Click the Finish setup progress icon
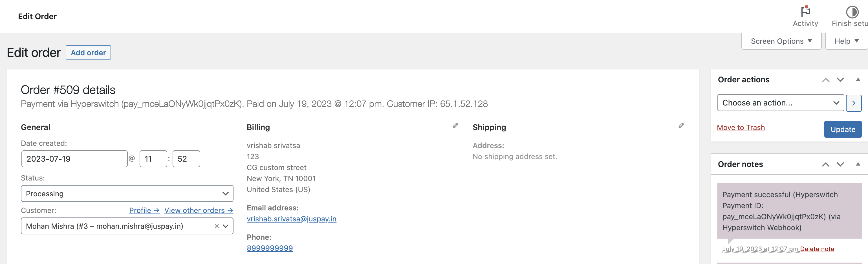The height and width of the screenshot is (264, 868). [x=852, y=12]
